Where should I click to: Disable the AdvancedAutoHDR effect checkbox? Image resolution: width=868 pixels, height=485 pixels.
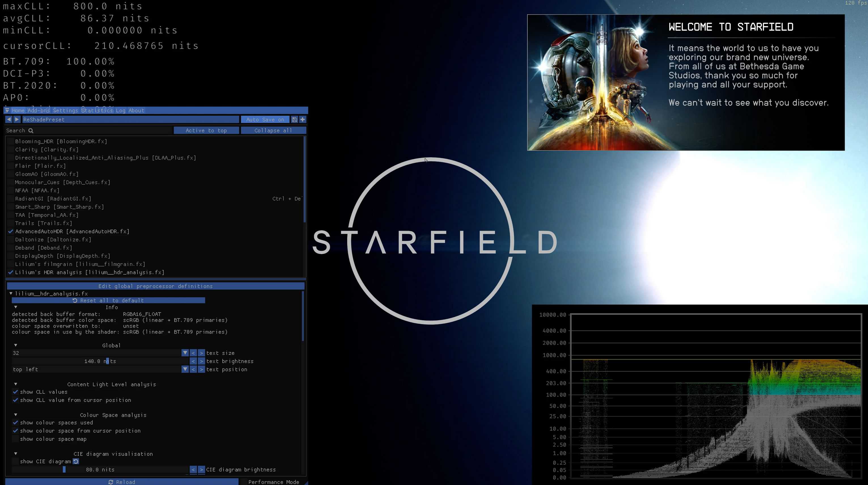11,231
